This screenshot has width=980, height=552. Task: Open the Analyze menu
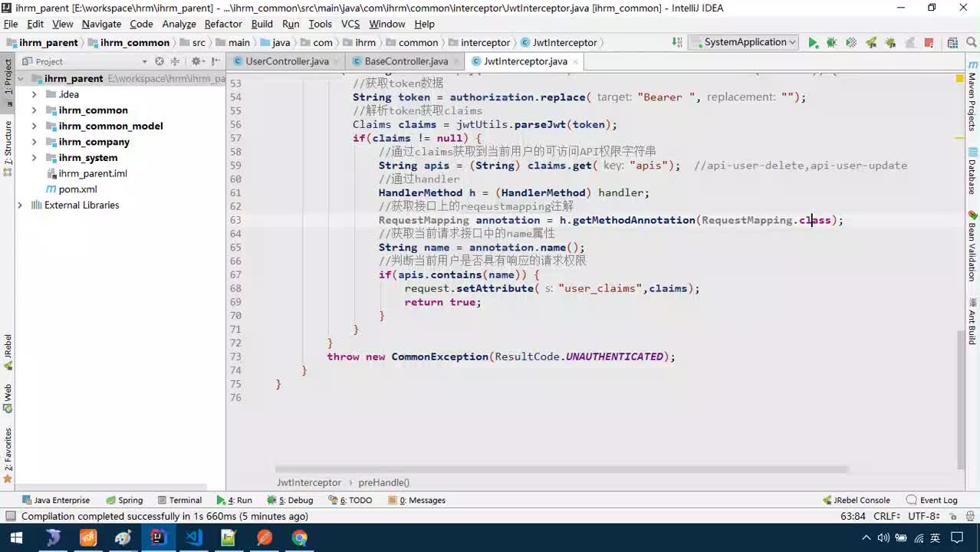179,24
